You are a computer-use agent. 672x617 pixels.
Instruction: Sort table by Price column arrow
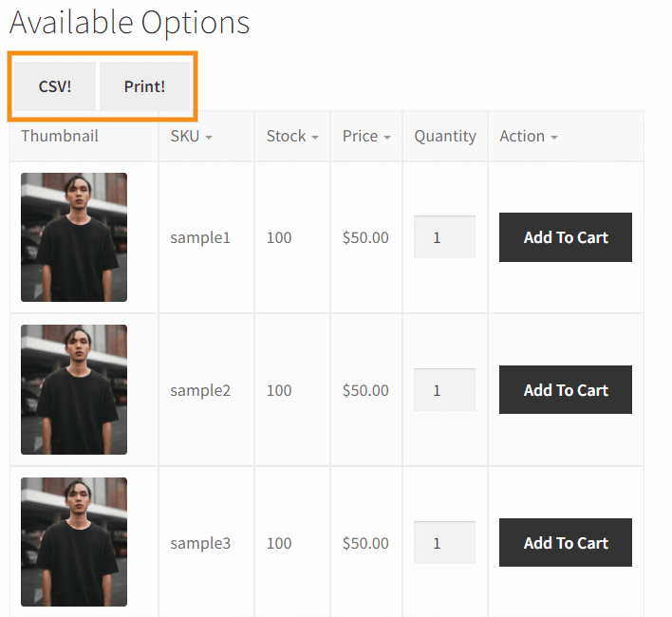[387, 138]
